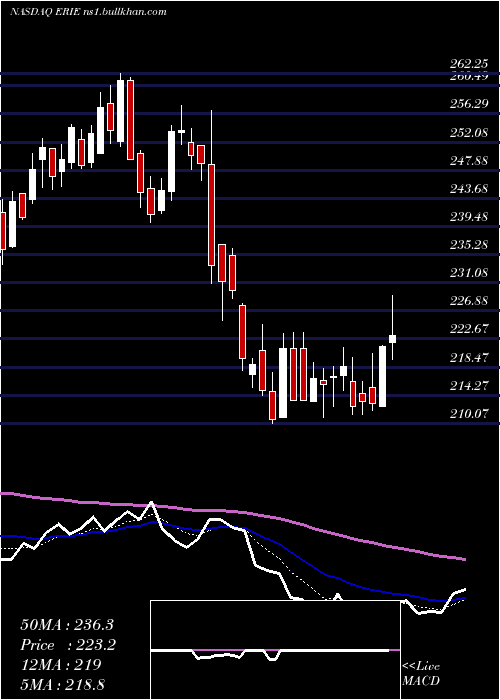The height and width of the screenshot is (700, 500).
Task: Click the 5MA : 218.8 readout
Action: pos(62,684)
